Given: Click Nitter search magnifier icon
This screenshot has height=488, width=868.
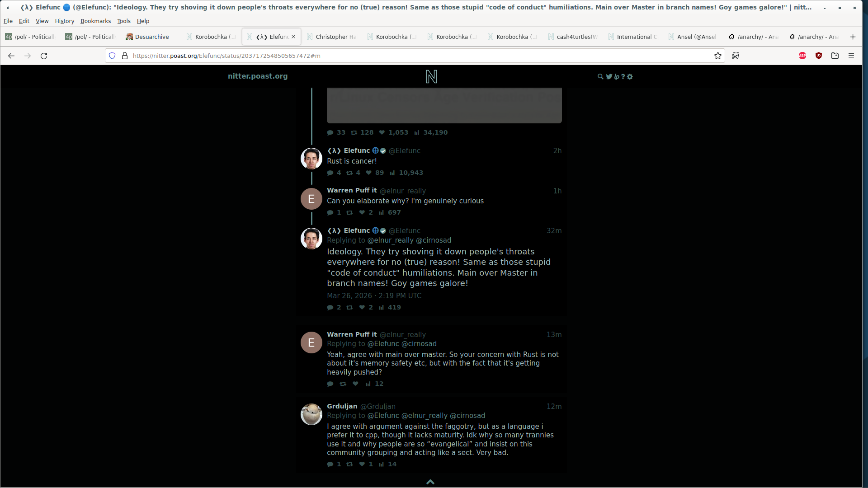Looking at the screenshot, I should coord(600,77).
